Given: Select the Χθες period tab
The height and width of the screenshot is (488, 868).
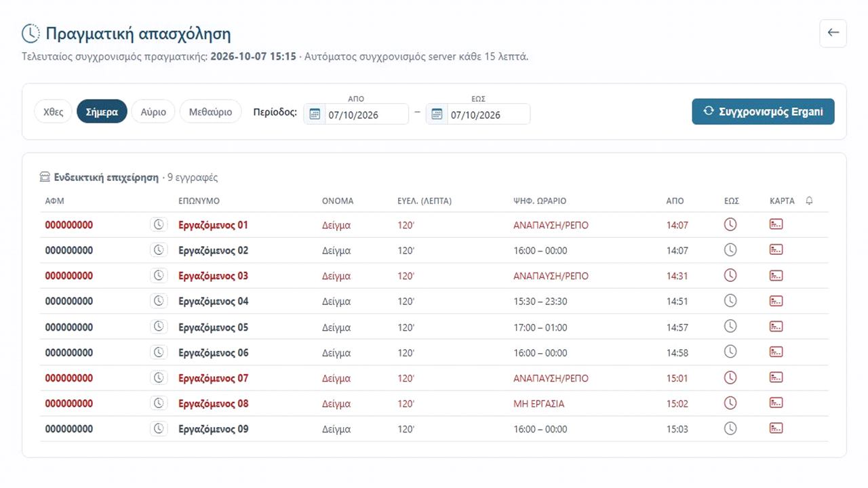Looking at the screenshot, I should (53, 112).
